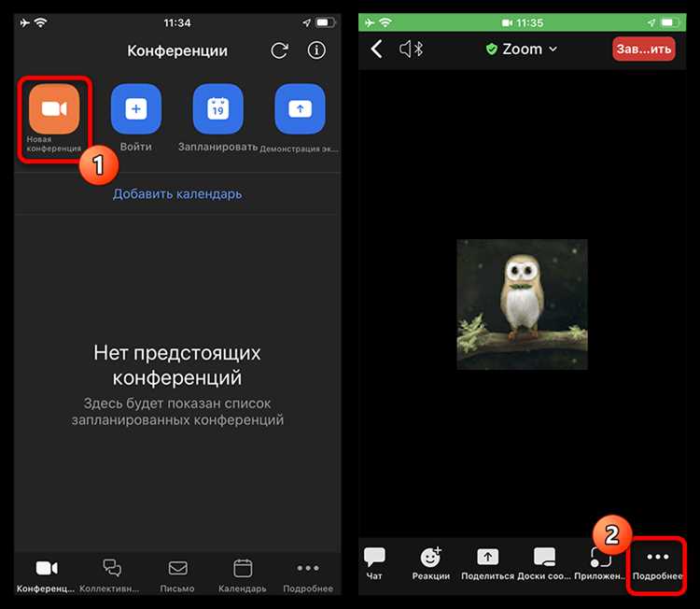Open the Календарь tab

(243, 575)
